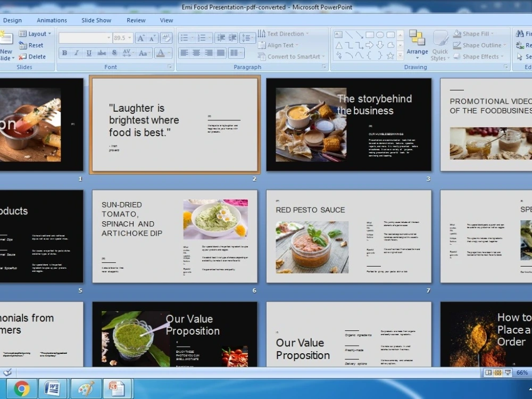This screenshot has height=399, width=532.
Task: Select the Text Box shape
Action: point(338,34)
